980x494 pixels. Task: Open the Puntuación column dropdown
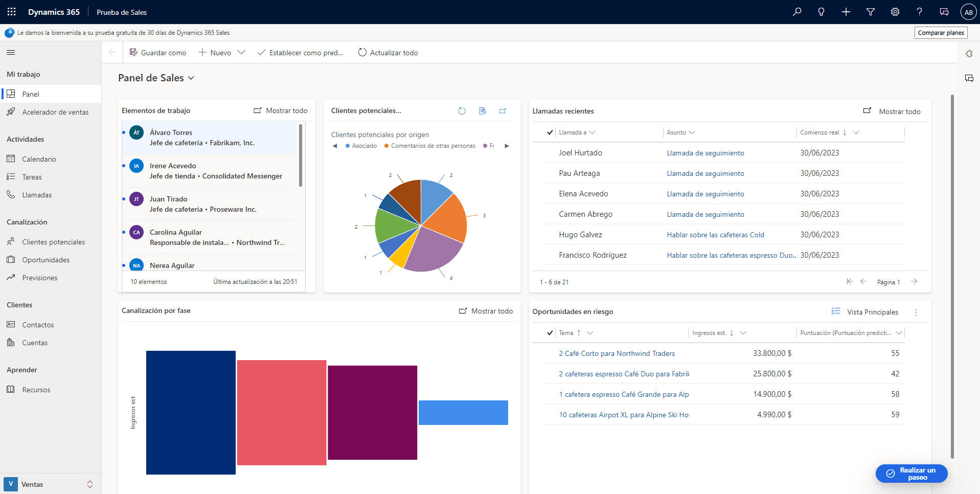[899, 333]
